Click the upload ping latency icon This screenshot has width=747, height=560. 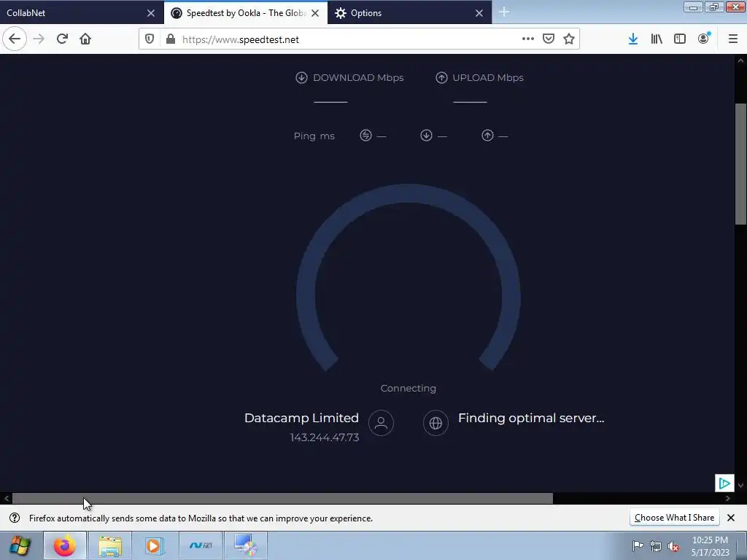(x=487, y=136)
